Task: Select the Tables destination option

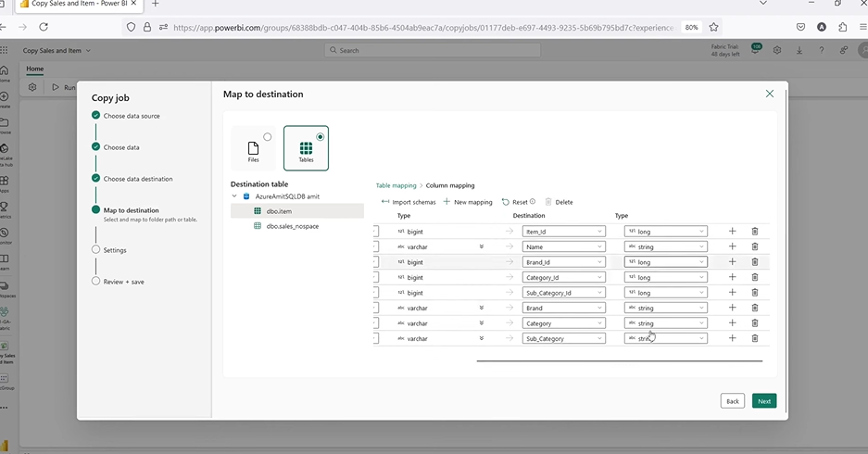Action: pos(306,148)
